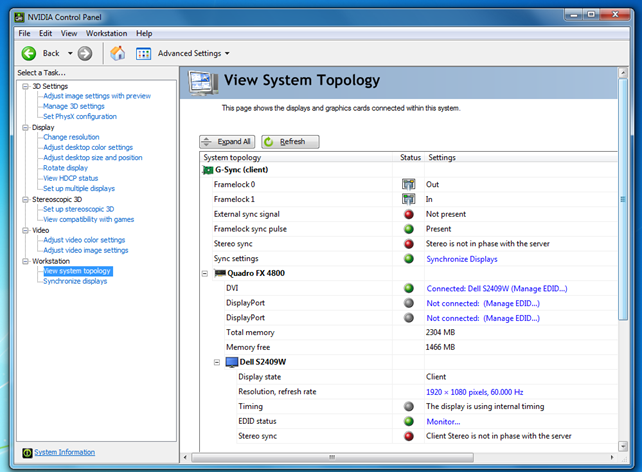The height and width of the screenshot is (472, 642).
Task: Click the Framelock 1 connector status icon
Action: 408,199
